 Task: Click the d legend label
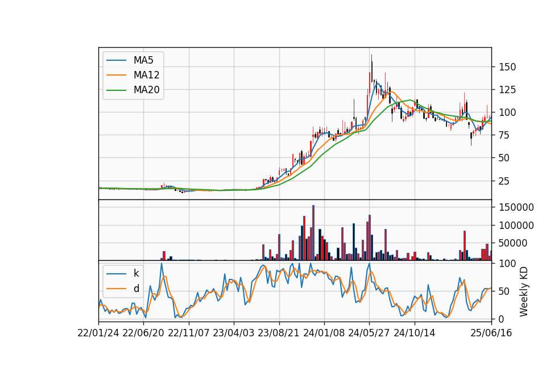(x=136, y=289)
